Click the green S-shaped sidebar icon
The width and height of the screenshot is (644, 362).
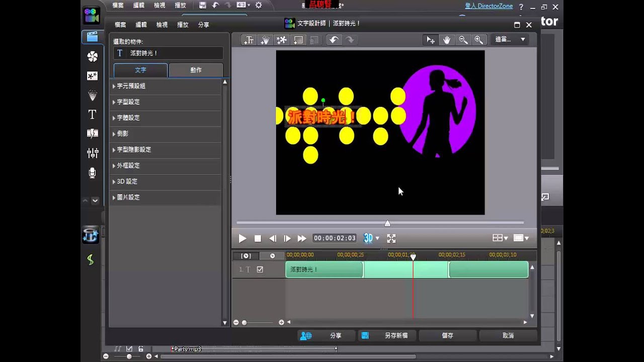coord(91,259)
